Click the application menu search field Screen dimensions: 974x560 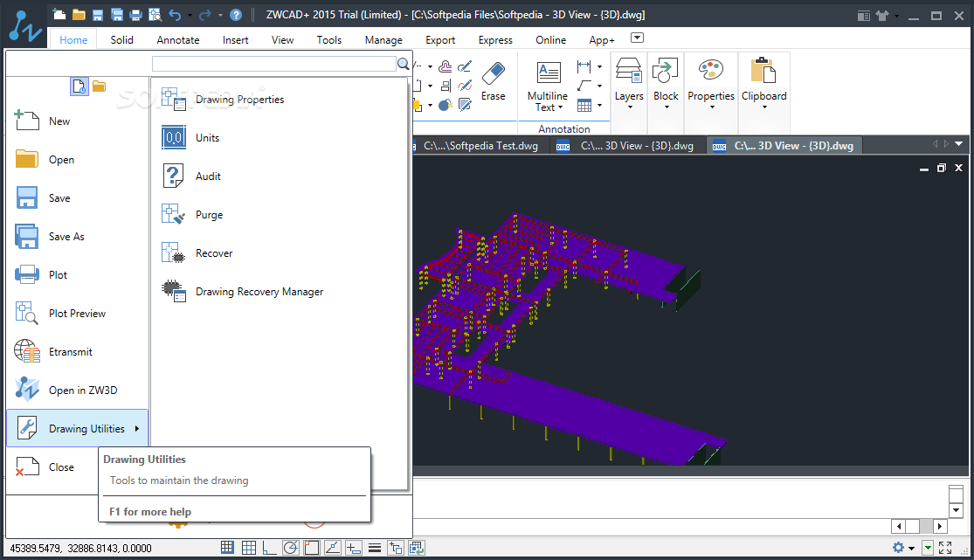pyautogui.click(x=274, y=64)
